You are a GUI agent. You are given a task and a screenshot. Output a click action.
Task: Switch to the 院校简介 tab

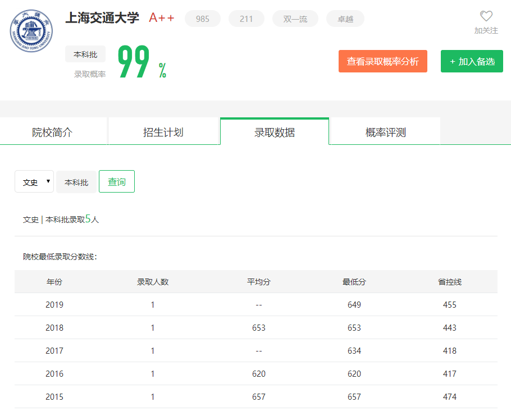[53, 132]
